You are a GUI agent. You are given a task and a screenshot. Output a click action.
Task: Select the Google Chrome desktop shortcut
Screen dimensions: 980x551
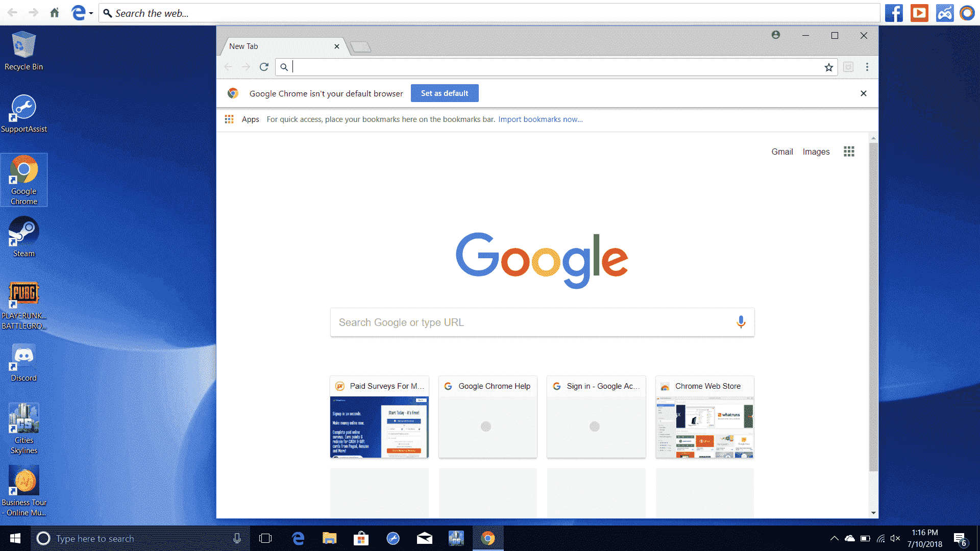(x=23, y=180)
